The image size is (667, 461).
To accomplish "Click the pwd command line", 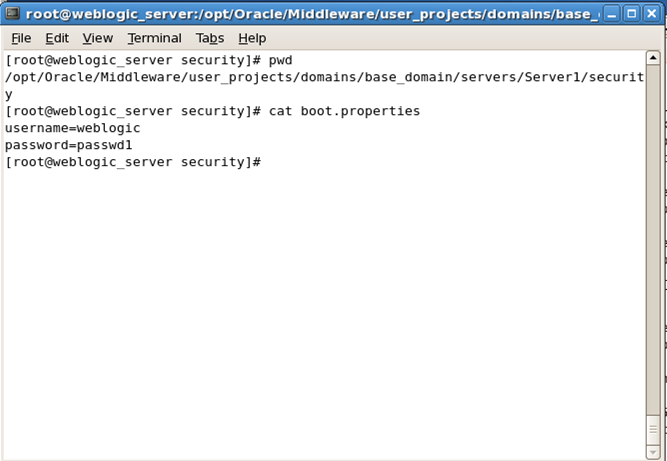I will [149, 61].
